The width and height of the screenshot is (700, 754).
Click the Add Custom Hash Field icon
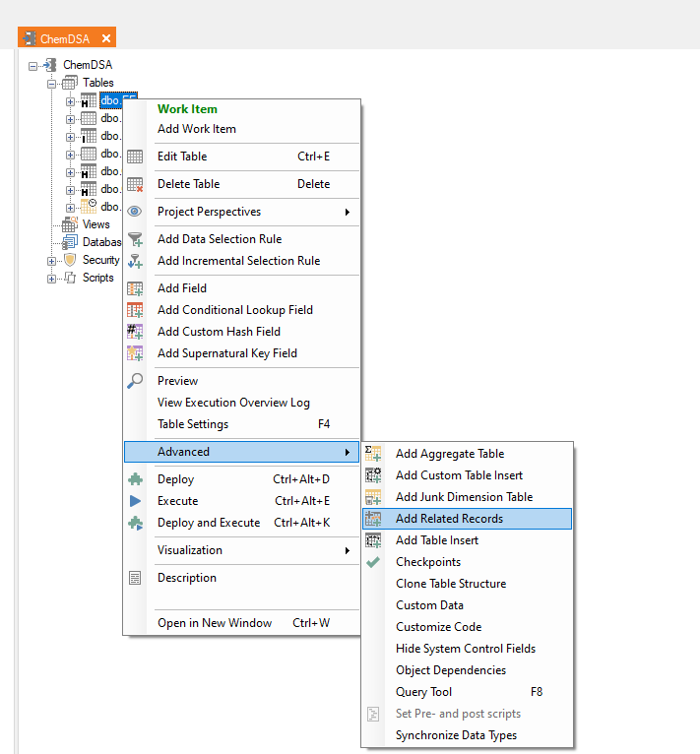[135, 332]
